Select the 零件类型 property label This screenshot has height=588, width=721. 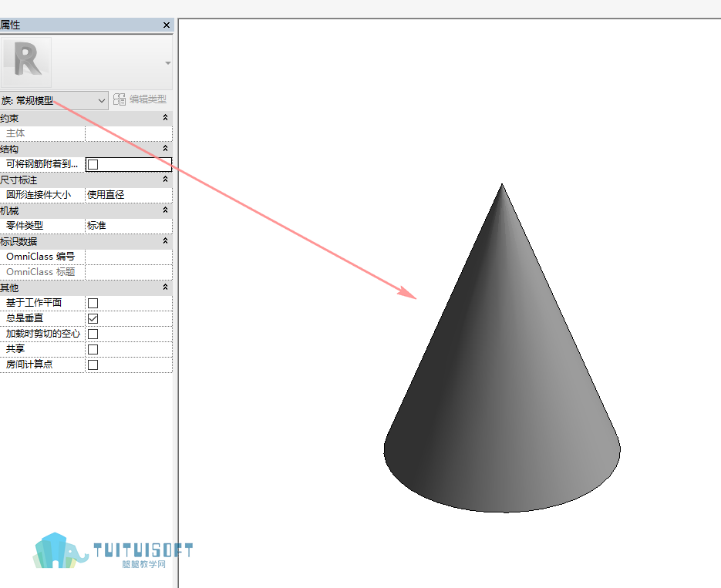tap(25, 226)
